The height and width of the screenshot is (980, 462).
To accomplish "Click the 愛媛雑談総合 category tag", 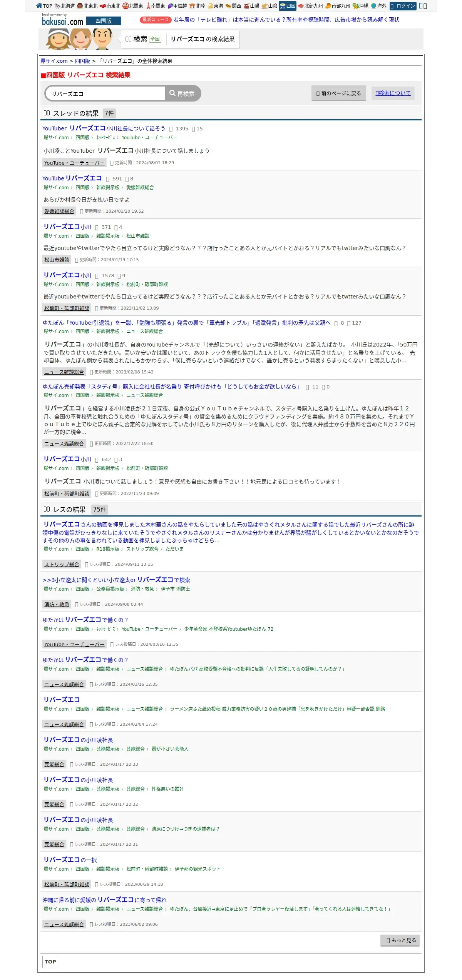I will (59, 211).
